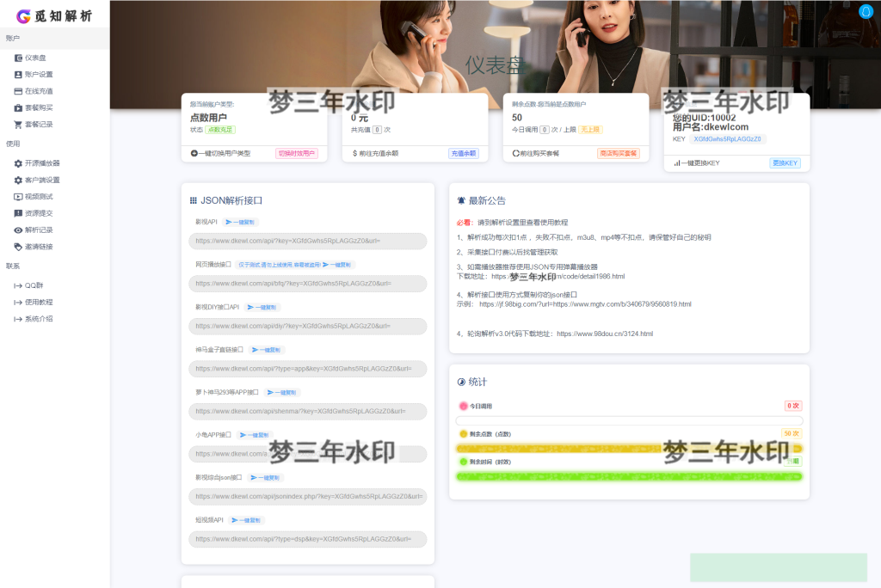Click the 觅知解析 logo
The height and width of the screenshot is (588, 881).
[54, 15]
